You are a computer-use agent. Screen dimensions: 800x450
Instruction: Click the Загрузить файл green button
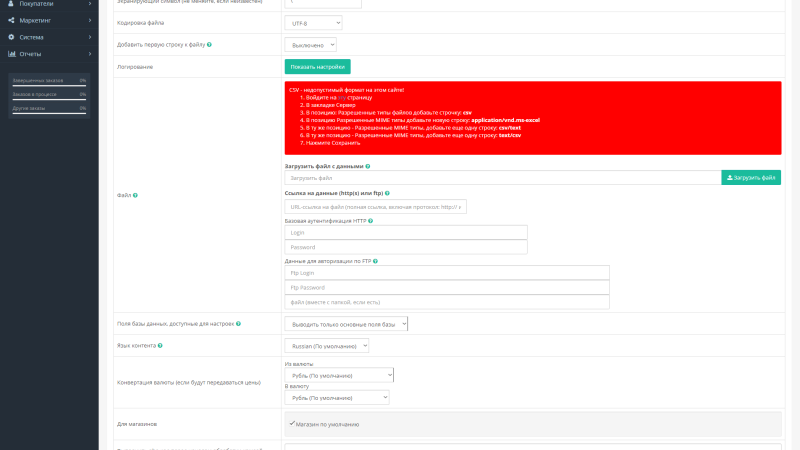tap(751, 178)
